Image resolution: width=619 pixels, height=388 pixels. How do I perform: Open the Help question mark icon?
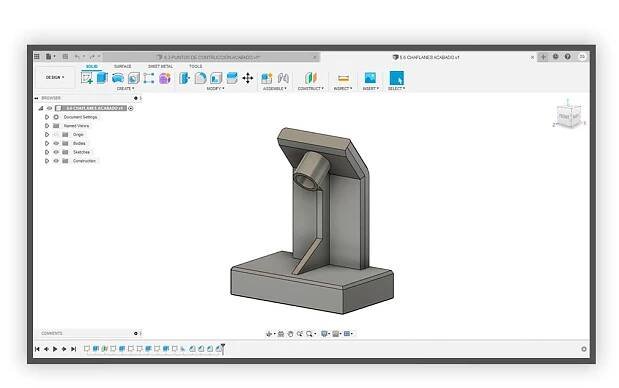click(567, 57)
